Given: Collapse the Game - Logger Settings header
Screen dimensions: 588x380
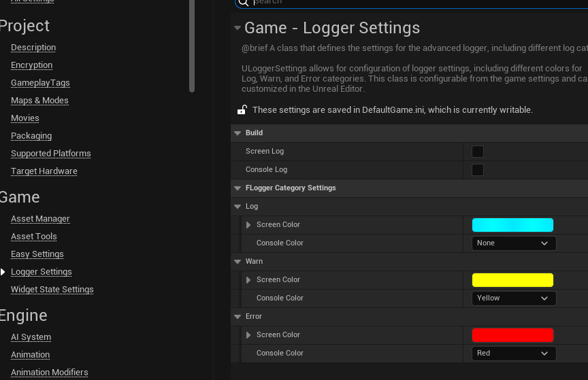Looking at the screenshot, I should click(238, 28).
